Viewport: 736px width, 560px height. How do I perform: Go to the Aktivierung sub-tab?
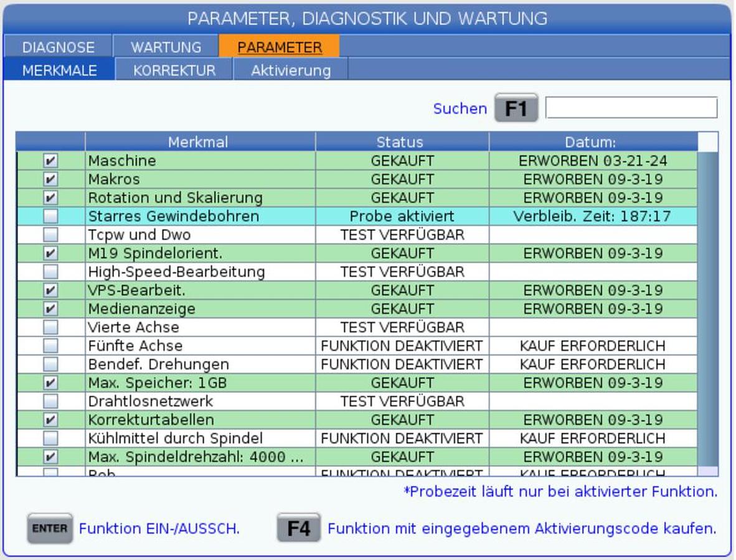click(290, 70)
